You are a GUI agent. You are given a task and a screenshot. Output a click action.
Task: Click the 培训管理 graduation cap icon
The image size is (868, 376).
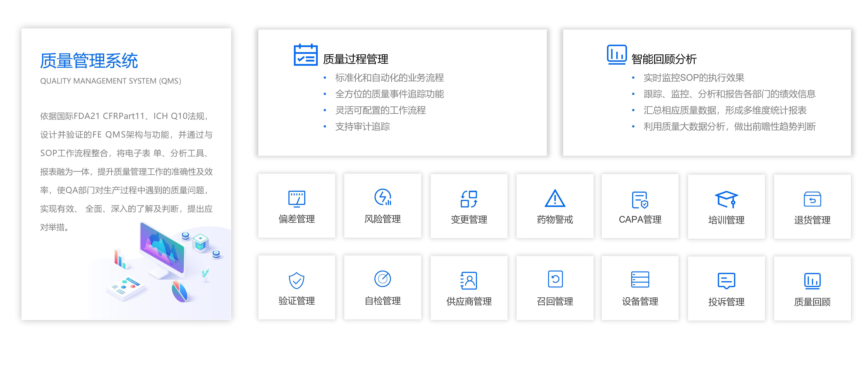click(x=726, y=200)
